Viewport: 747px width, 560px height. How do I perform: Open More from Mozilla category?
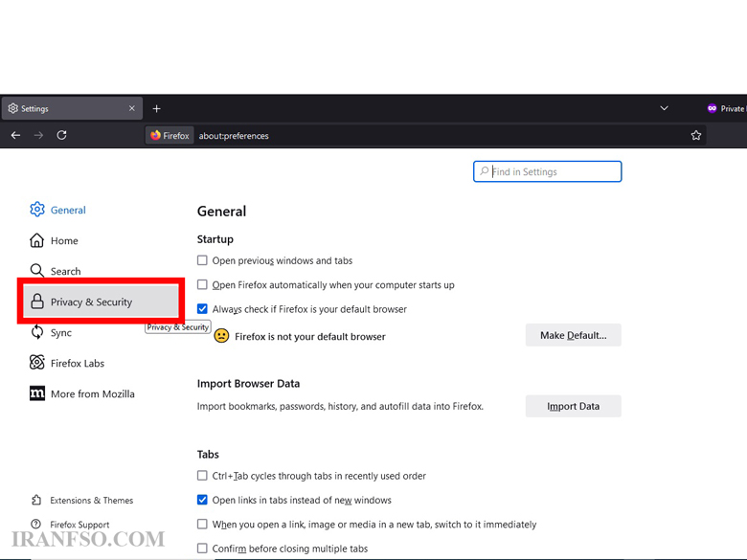pos(93,393)
